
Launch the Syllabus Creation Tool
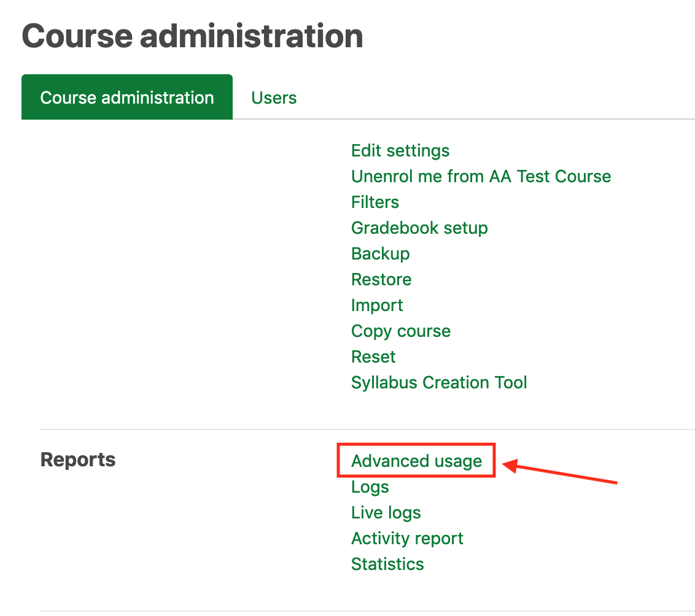tap(439, 383)
